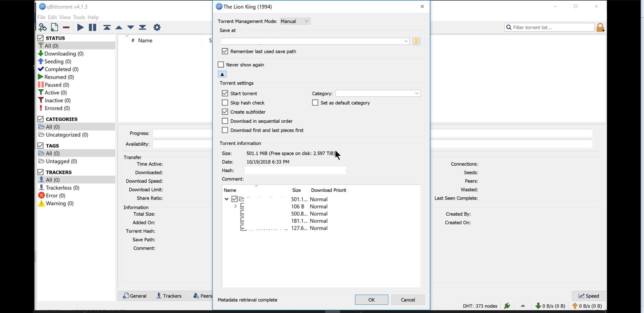
Task: Open the Add Torrent File tool
Action: (54, 27)
